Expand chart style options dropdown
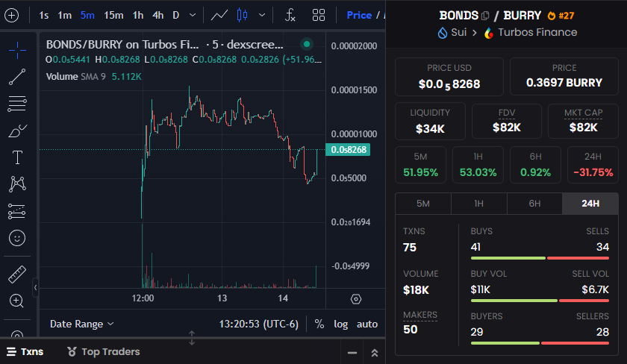 [x=262, y=15]
